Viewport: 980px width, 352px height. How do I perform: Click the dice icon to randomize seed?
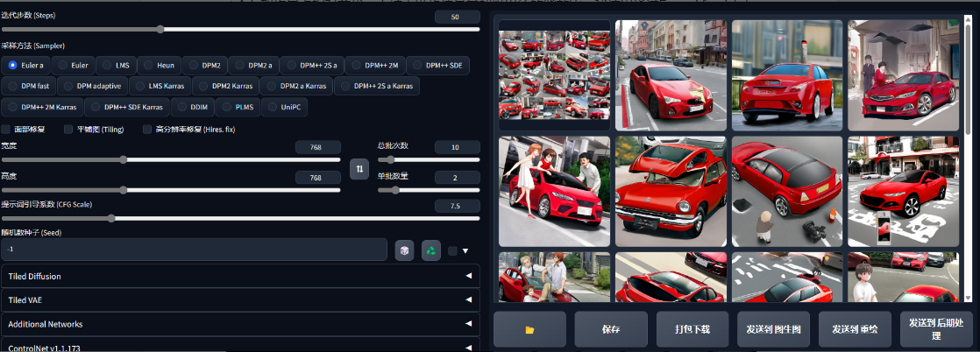point(404,250)
